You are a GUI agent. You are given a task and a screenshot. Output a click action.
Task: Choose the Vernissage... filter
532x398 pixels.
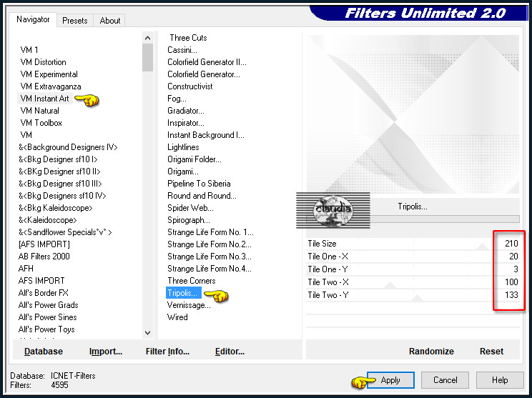[x=189, y=305]
